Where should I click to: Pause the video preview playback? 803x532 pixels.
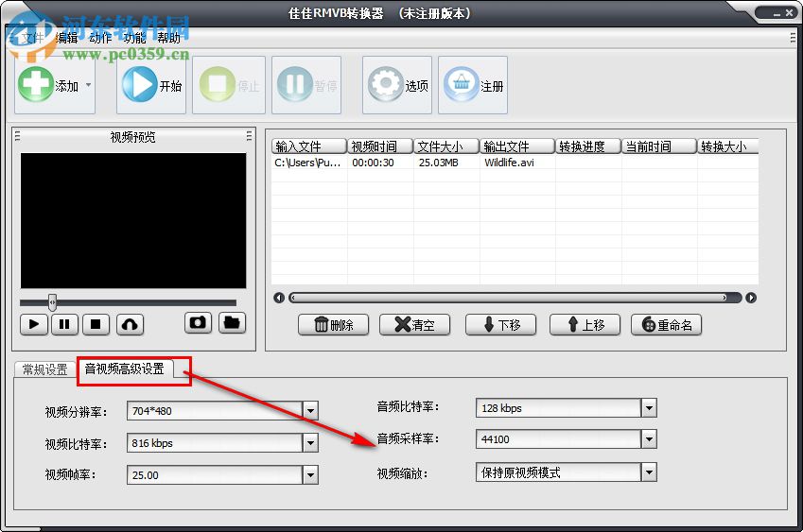pos(64,324)
